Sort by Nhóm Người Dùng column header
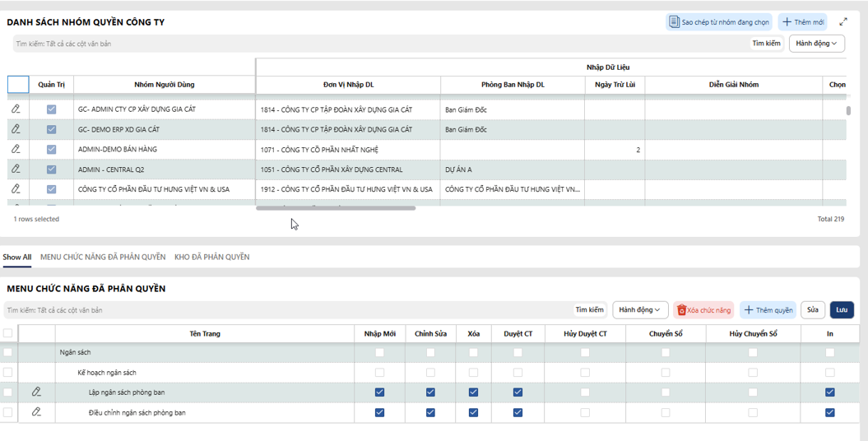Screen dimensions: 868x441 click(165, 85)
